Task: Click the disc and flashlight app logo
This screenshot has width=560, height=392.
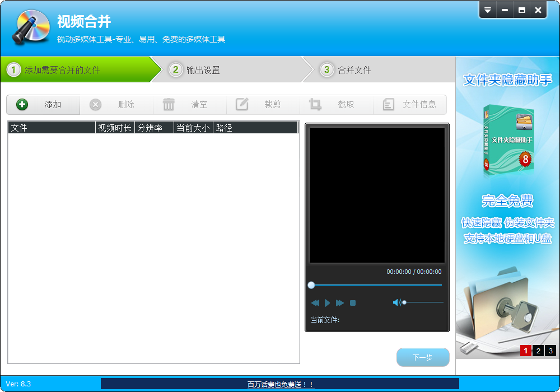Action: pyautogui.click(x=31, y=27)
